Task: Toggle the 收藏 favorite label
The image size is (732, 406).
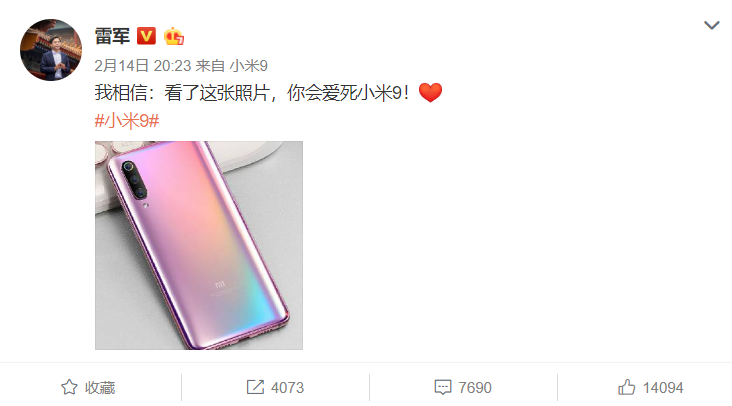Action: (x=100, y=388)
